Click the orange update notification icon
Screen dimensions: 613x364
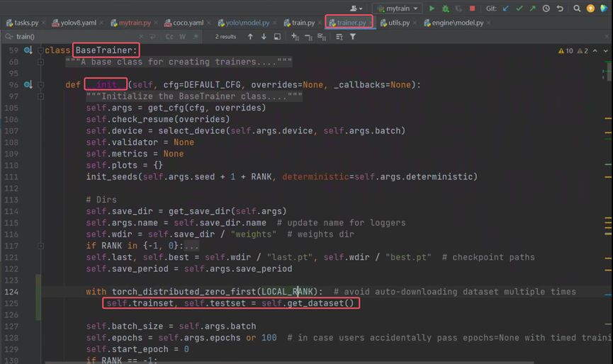tap(590, 8)
